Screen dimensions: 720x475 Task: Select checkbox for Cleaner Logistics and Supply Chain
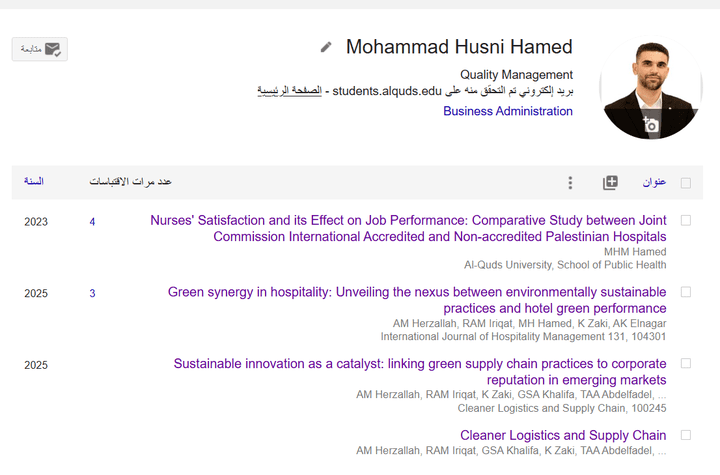pos(685,435)
